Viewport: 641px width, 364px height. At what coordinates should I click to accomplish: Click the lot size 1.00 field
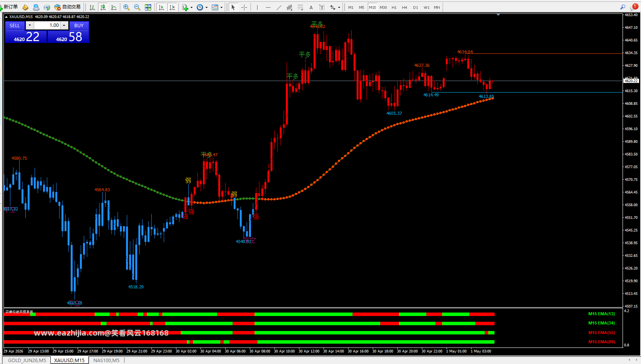point(47,25)
